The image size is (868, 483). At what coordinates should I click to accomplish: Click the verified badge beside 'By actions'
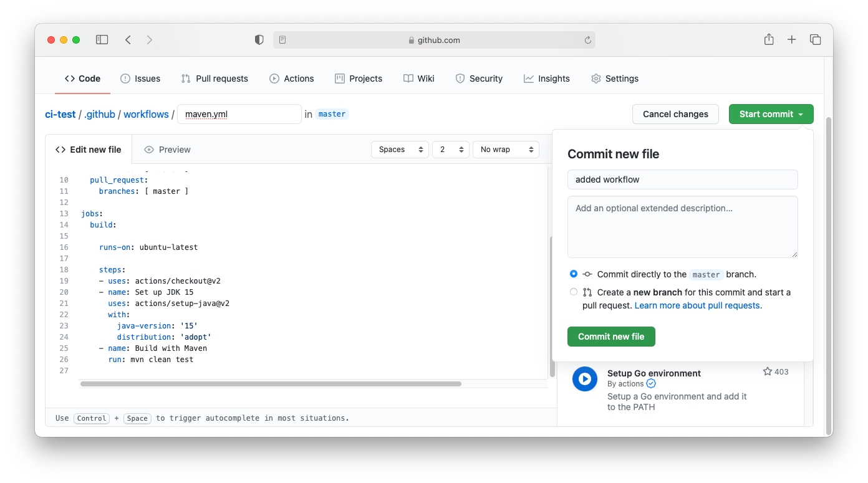point(651,384)
